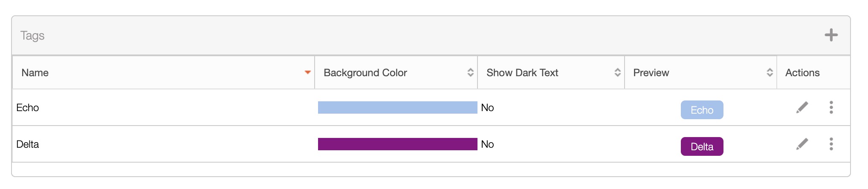Sort by Show Dark Text arrows
Viewport: 868px width, 189px height.
tap(617, 73)
